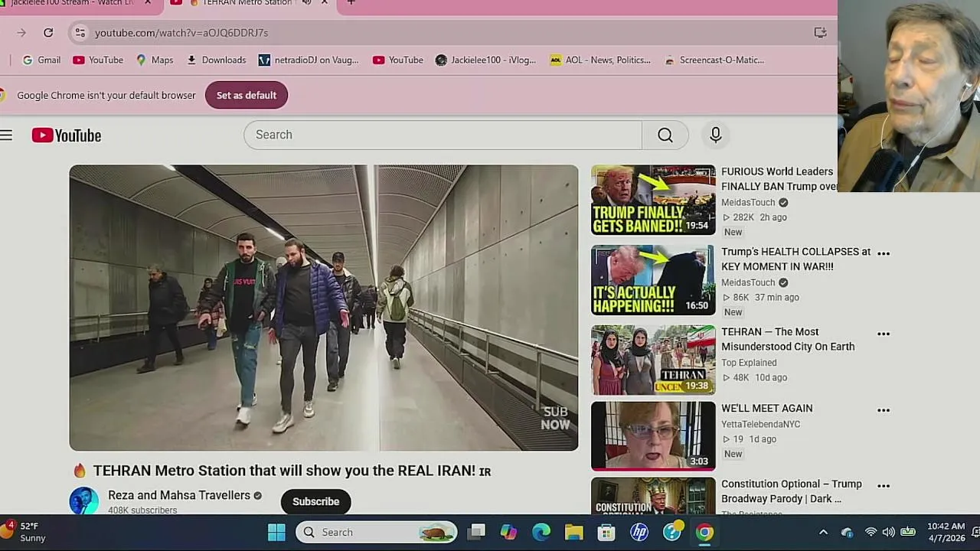Open more options for Constitution Optional video
The image size is (980, 551).
coord(884,486)
